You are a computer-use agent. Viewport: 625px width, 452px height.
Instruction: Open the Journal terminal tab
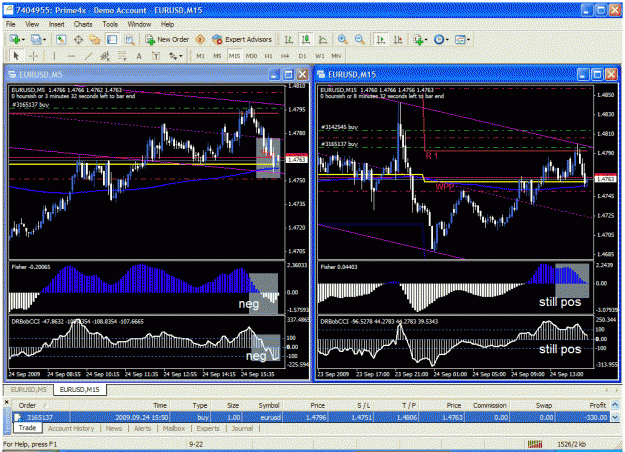(x=242, y=428)
